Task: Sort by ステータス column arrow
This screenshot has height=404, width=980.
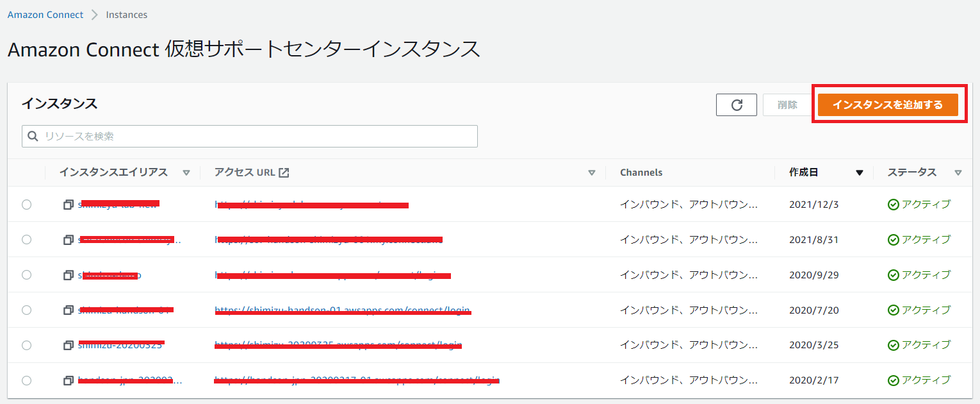Action: tap(958, 173)
